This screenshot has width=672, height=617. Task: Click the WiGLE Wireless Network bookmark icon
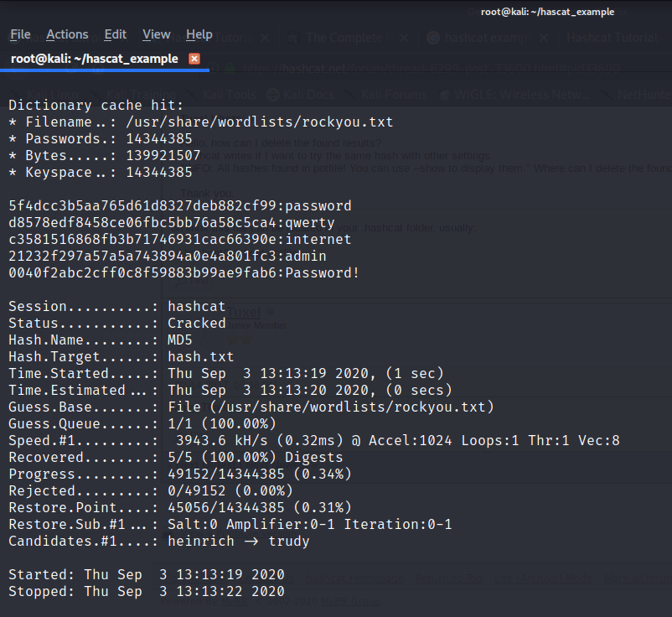click(444, 95)
